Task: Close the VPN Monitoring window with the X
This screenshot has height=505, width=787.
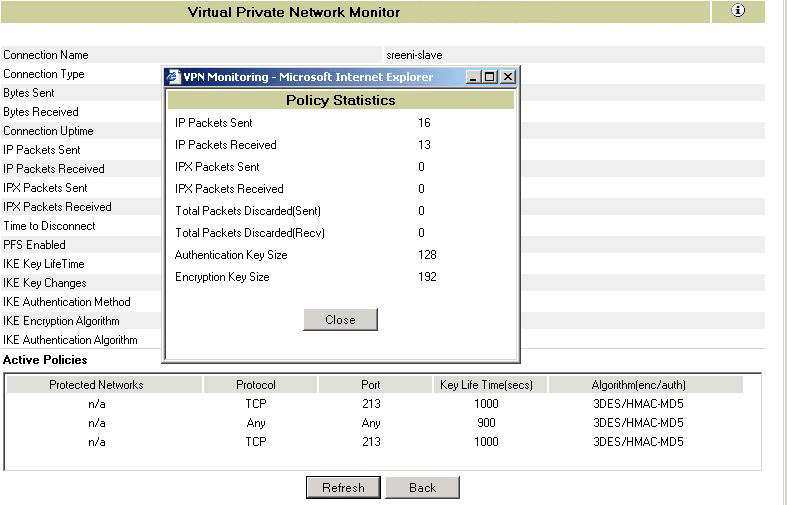Action: [x=507, y=77]
